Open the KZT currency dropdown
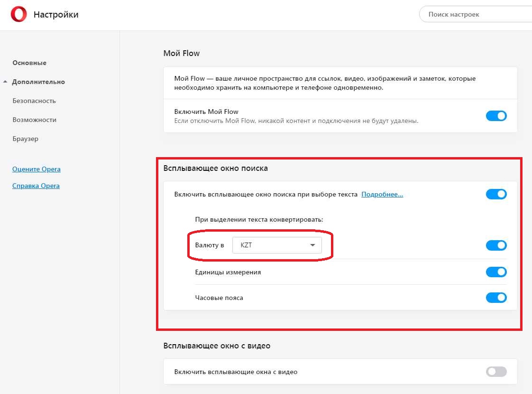This screenshot has width=532, height=394. coord(277,245)
